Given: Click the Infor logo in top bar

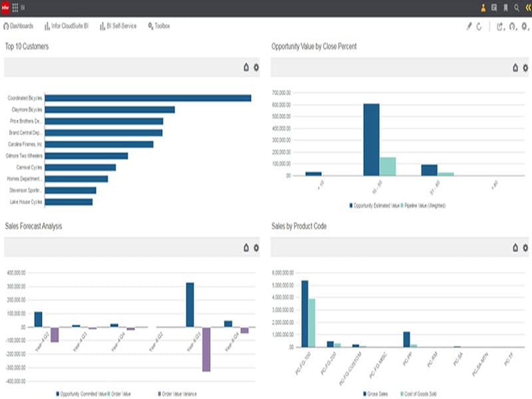Looking at the screenshot, I should pyautogui.click(x=5, y=7).
